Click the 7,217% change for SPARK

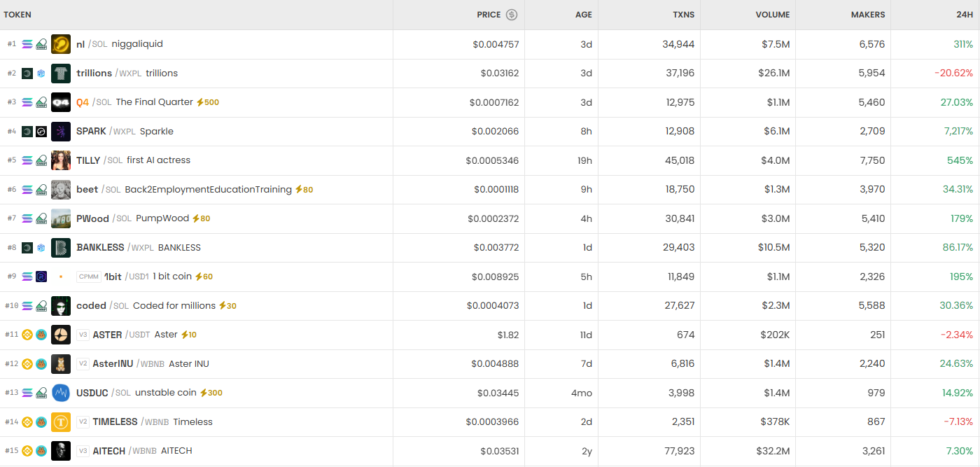point(958,132)
